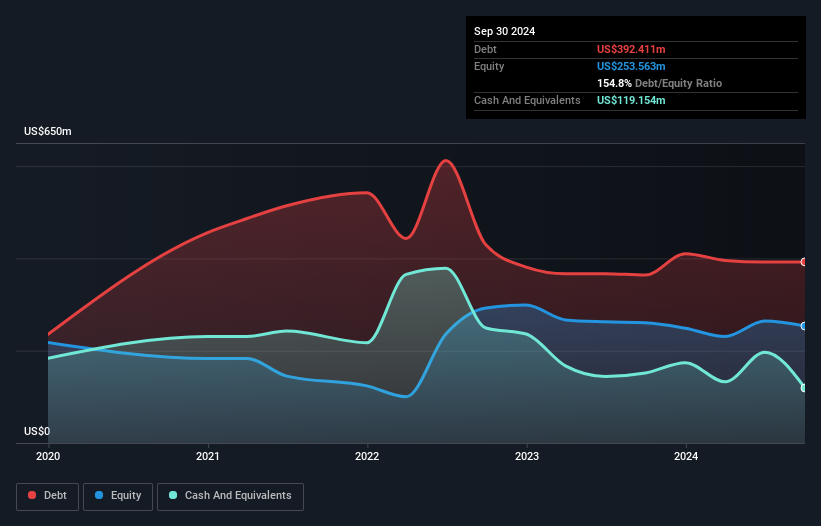This screenshot has width=821, height=526.
Task: Toggle the Debt series legend button
Action: click(x=48, y=496)
